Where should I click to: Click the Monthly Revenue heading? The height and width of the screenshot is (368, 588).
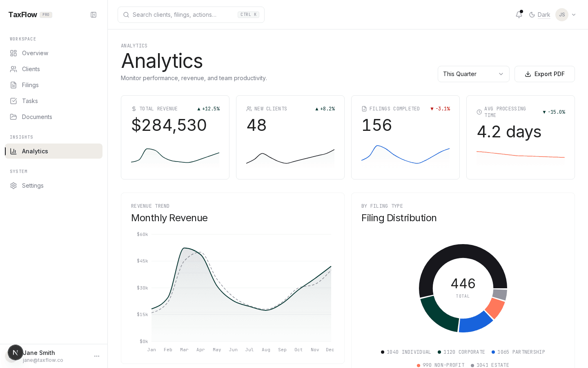point(169,218)
